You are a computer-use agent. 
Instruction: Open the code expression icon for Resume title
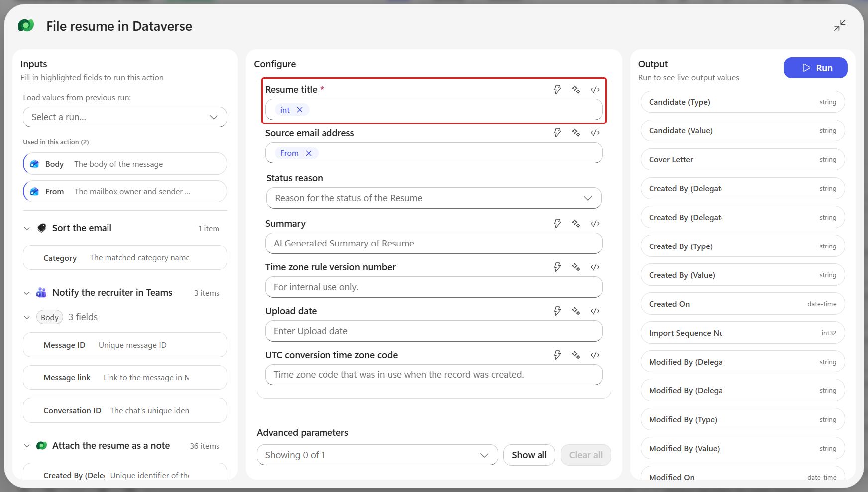point(595,89)
